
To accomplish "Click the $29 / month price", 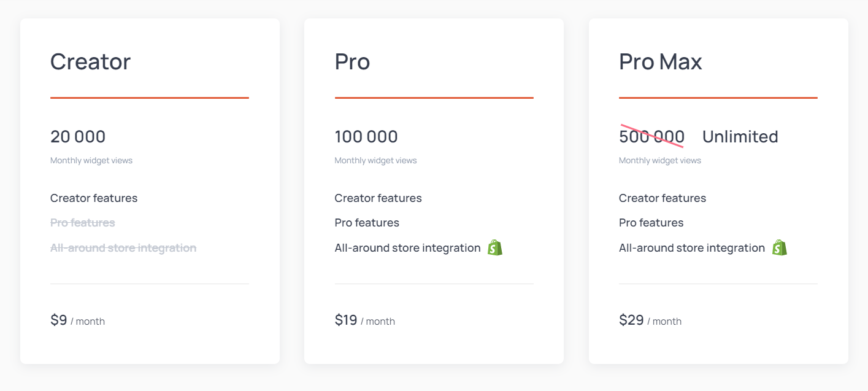I will [650, 320].
